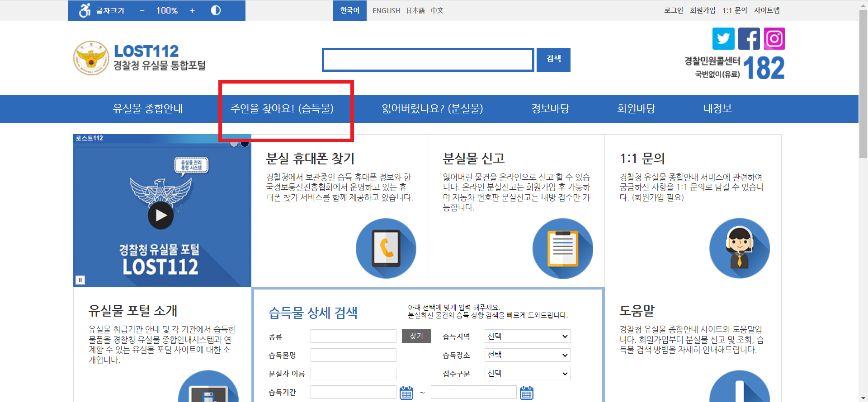Screen dimensions: 868x402
Task: Click the 검색 search button
Action: click(x=553, y=60)
